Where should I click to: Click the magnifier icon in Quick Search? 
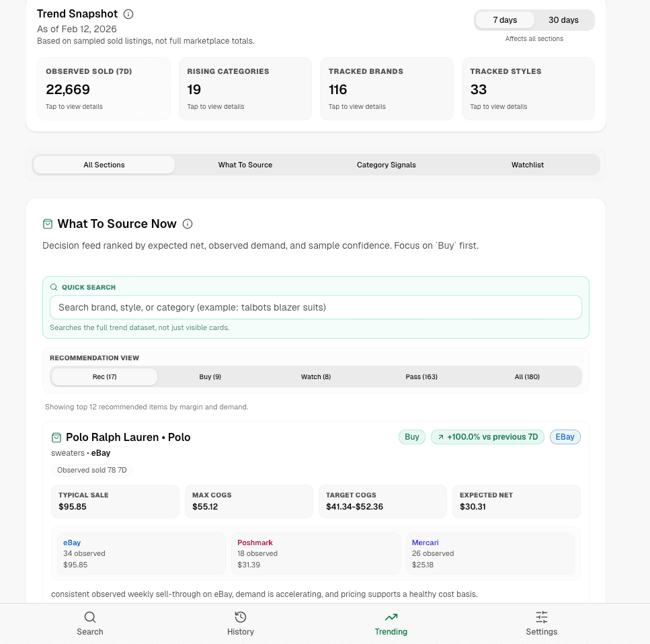tap(53, 286)
